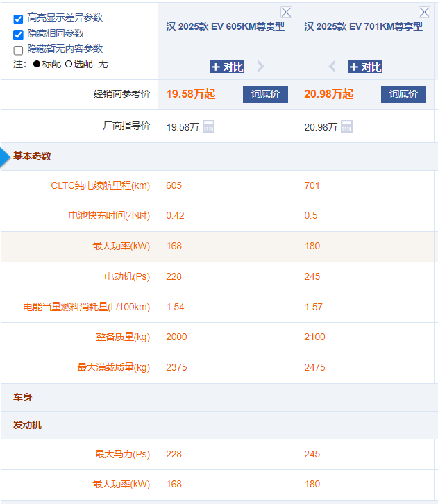Open calculator for 20.98万 guide price
Image resolution: width=438 pixels, height=504 pixels.
click(347, 126)
